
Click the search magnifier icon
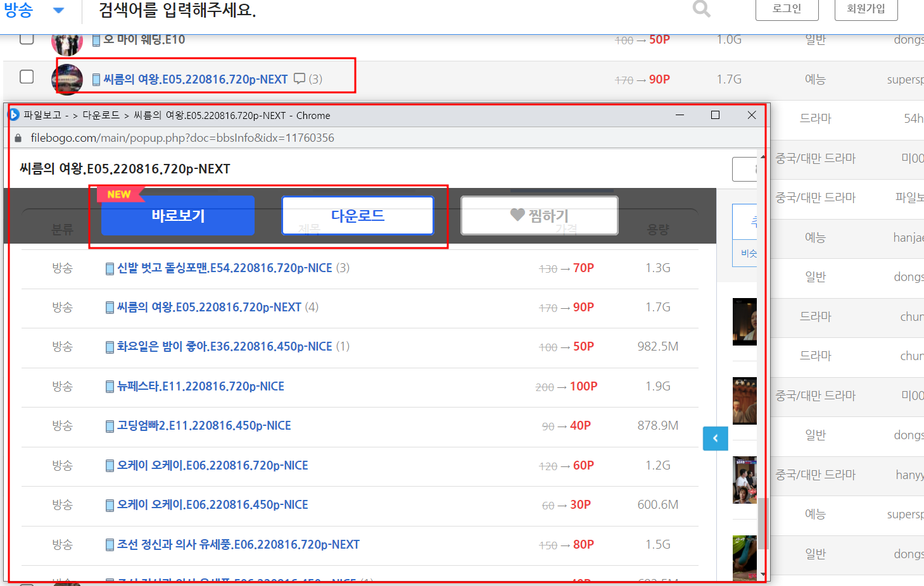701,9
